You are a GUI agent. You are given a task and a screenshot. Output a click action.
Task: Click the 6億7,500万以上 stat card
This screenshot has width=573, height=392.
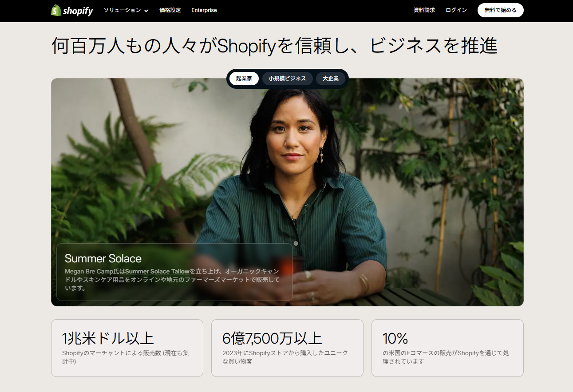tap(287, 348)
